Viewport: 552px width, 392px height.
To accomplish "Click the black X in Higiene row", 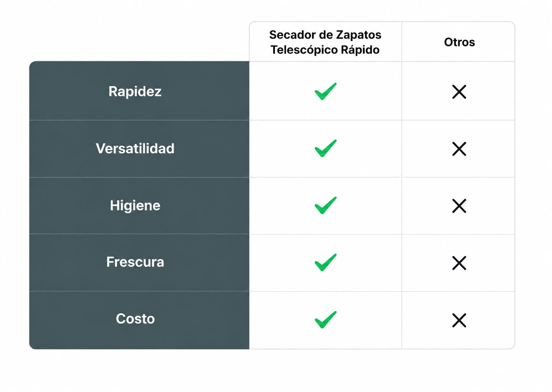I will [459, 206].
